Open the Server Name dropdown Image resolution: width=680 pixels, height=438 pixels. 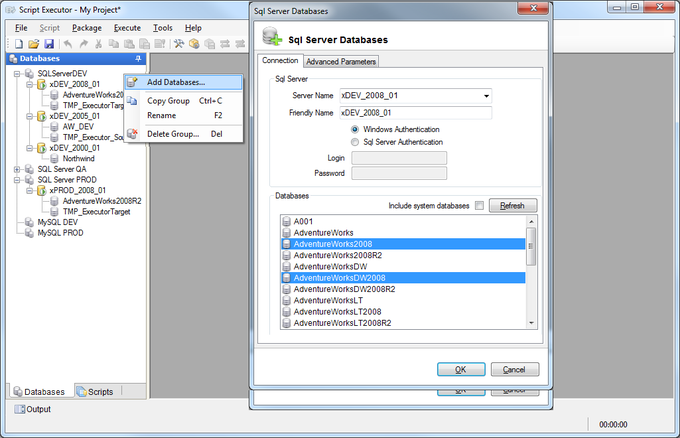click(486, 96)
